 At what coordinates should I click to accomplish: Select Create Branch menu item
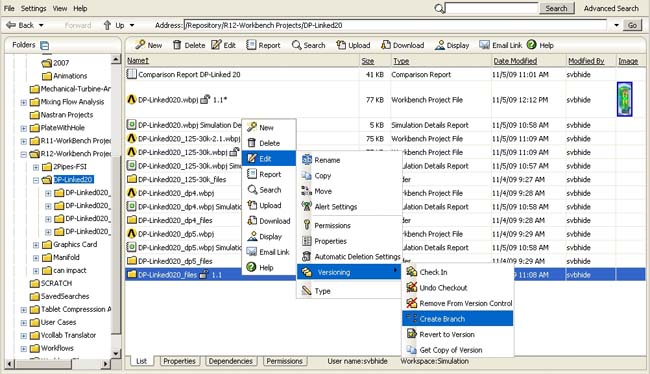click(x=458, y=319)
